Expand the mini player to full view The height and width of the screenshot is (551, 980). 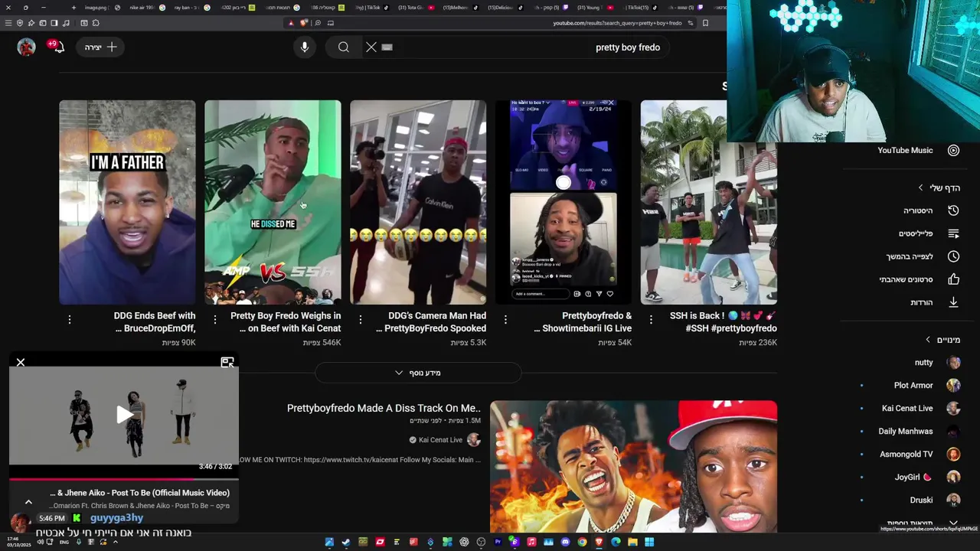tap(227, 363)
